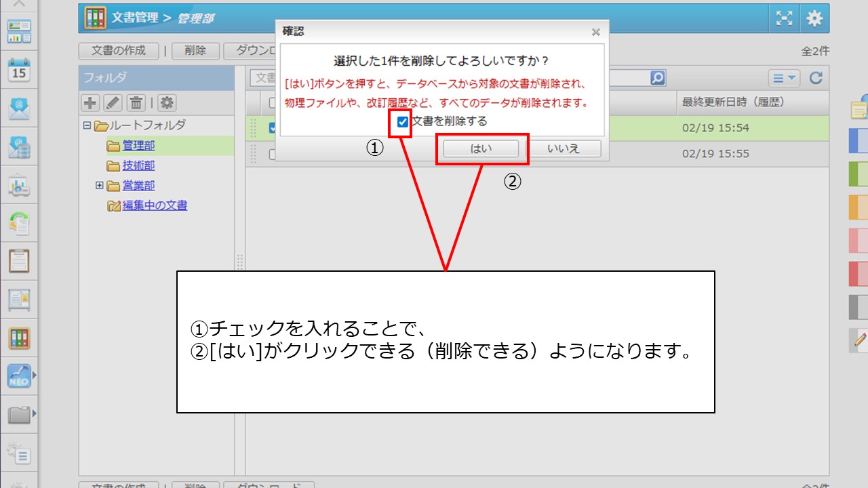
Task: Open the sticky note icon on right edge
Action: [x=860, y=108]
